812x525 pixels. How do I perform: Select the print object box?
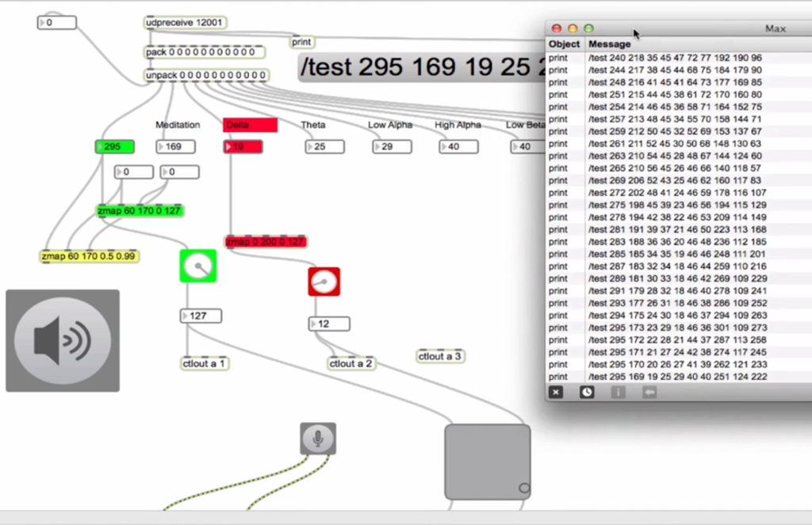pos(302,42)
